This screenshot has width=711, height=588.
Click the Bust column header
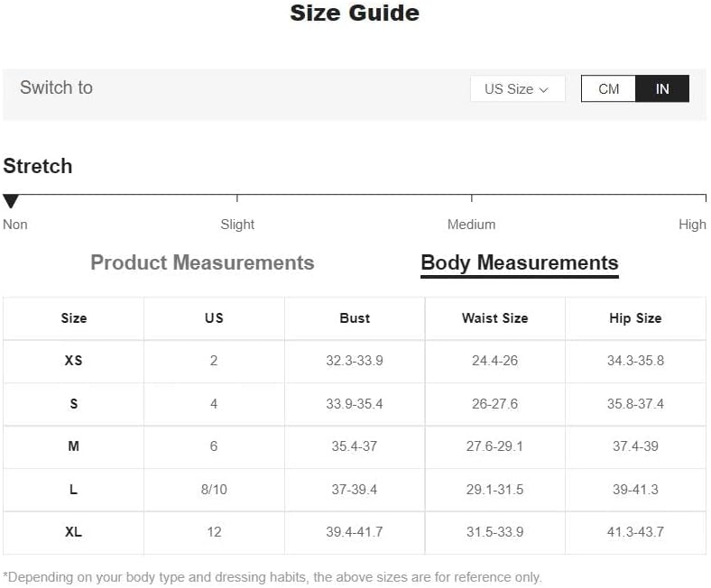tap(355, 318)
